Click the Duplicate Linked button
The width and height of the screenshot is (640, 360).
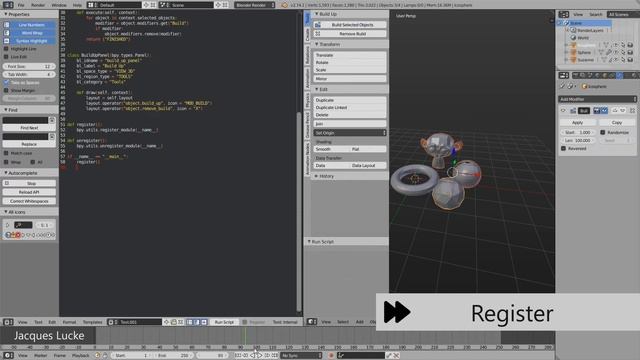(x=350, y=108)
